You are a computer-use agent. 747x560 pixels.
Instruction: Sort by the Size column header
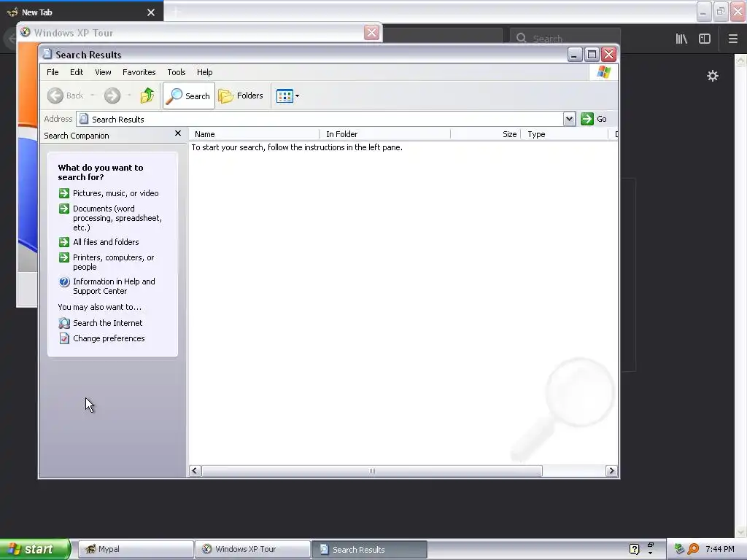(x=486, y=134)
